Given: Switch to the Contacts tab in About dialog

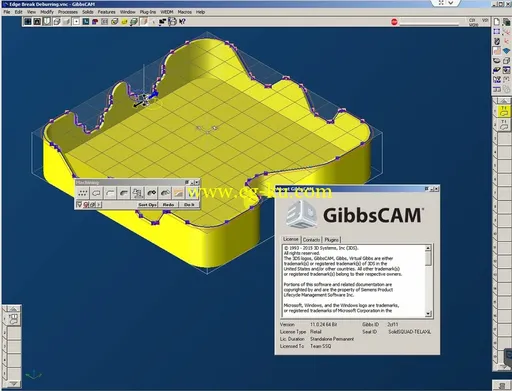Looking at the screenshot, I should point(311,240).
